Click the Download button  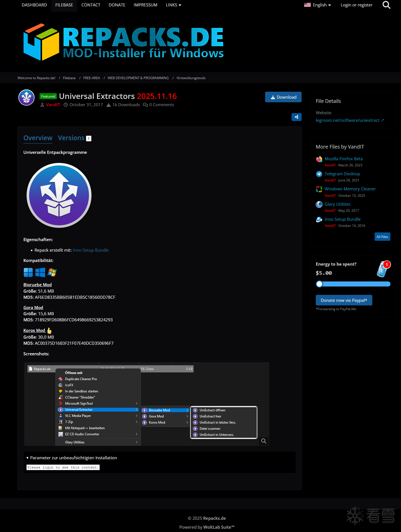point(283,97)
